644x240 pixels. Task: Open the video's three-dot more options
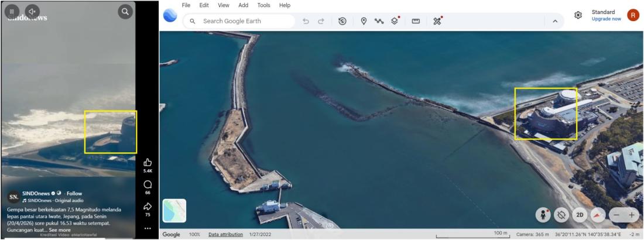(x=148, y=228)
